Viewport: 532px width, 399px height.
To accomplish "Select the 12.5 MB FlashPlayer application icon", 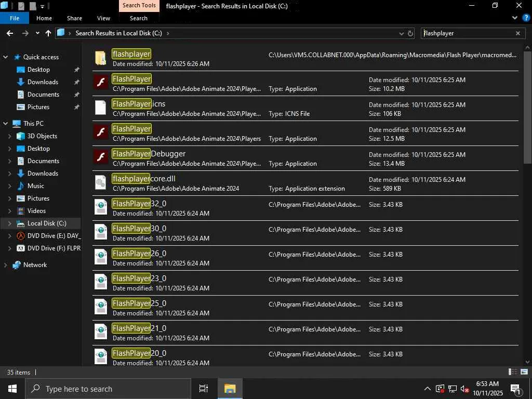I will tap(101, 132).
